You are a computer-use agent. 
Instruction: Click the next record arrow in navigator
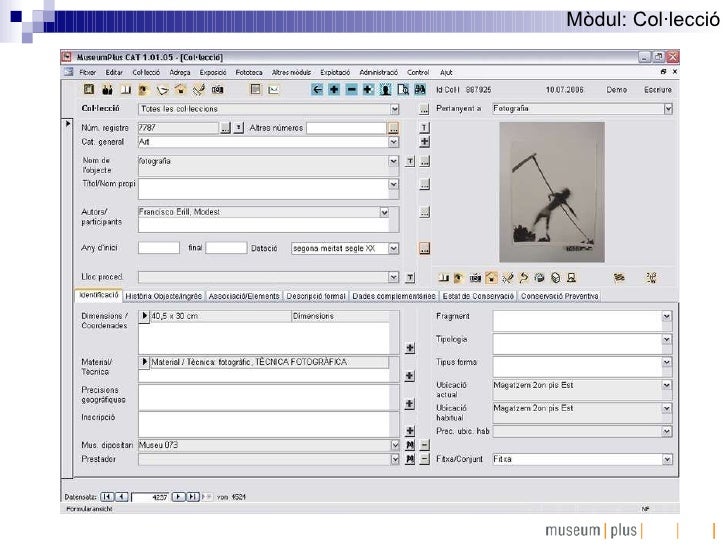point(176,495)
